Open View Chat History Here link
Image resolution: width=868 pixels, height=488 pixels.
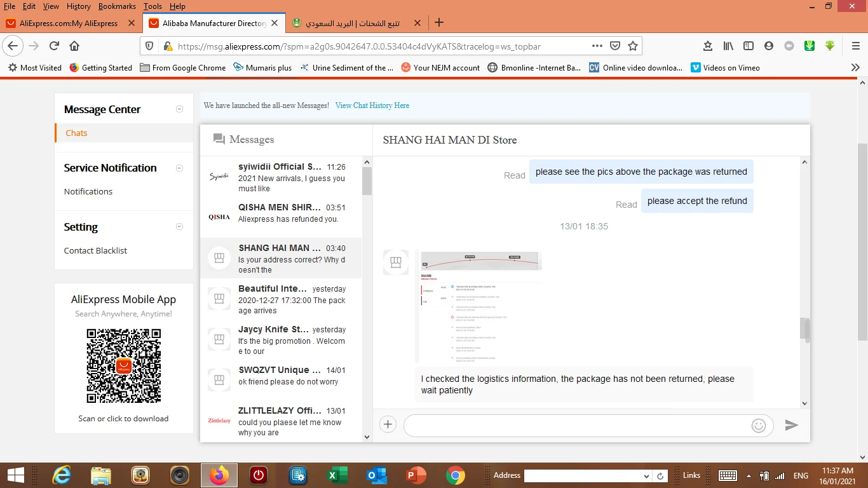372,105
